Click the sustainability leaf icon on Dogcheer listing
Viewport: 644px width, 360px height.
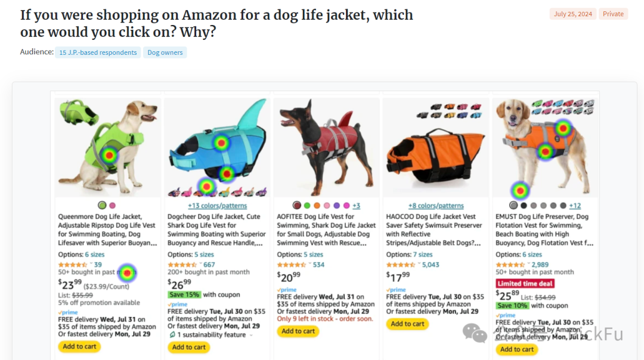pos(172,335)
